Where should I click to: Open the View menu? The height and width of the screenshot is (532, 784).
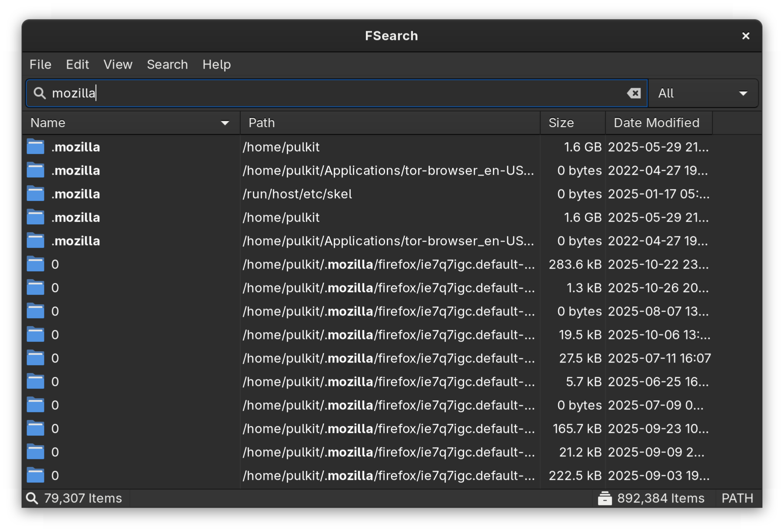point(117,64)
